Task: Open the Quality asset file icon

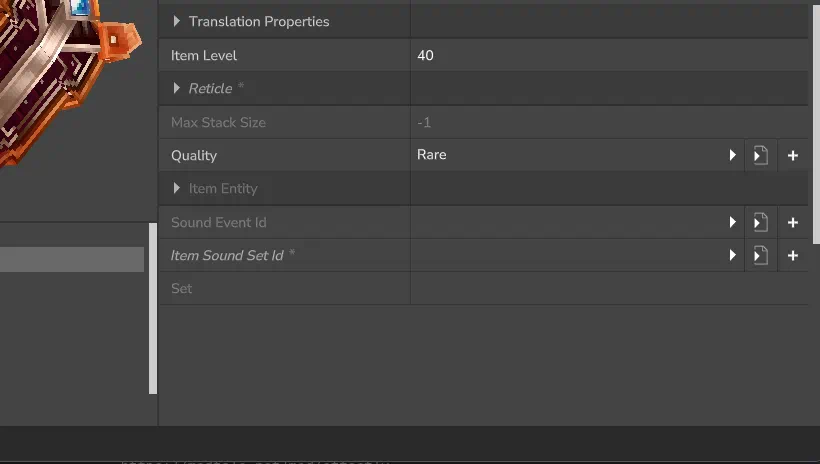Action: (760, 155)
